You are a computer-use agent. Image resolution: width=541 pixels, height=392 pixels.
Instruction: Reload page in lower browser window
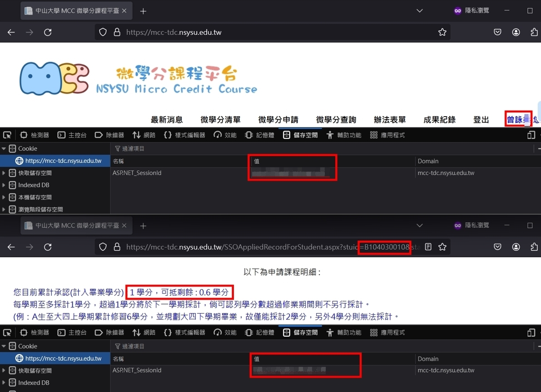click(x=48, y=247)
